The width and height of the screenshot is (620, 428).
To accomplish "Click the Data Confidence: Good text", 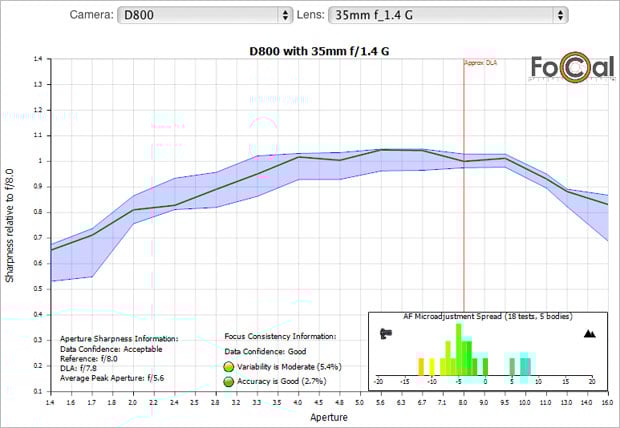I will 265,351.
